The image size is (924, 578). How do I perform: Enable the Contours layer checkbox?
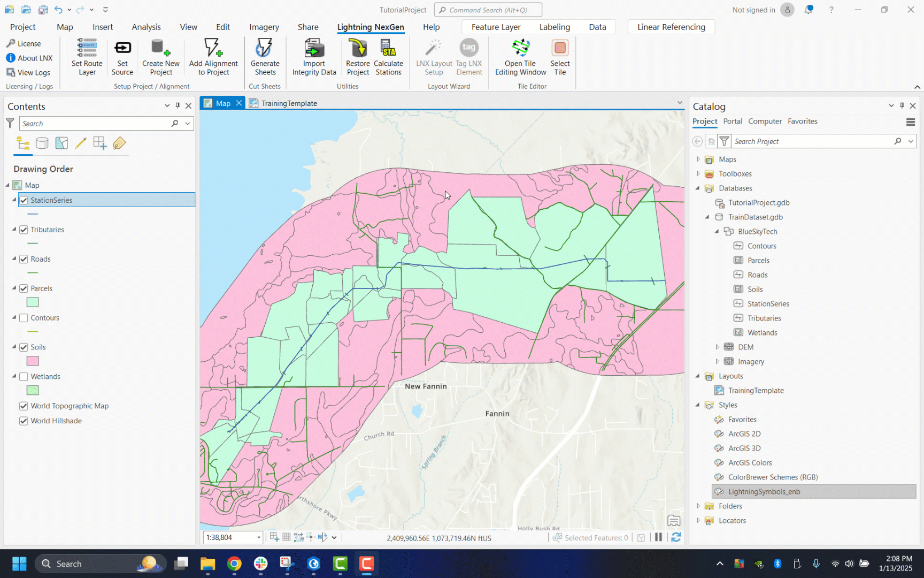tap(24, 318)
